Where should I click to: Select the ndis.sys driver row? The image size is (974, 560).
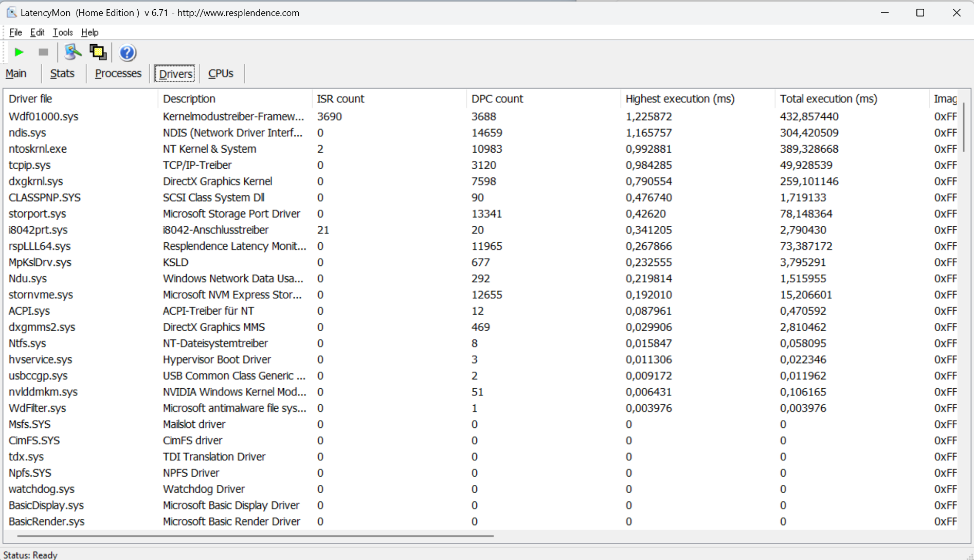(481, 133)
